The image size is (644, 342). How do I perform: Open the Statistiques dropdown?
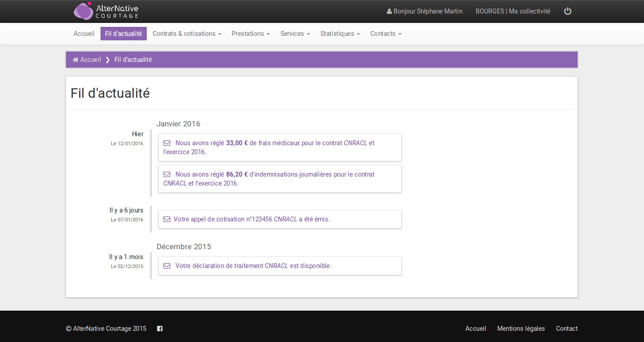click(340, 34)
